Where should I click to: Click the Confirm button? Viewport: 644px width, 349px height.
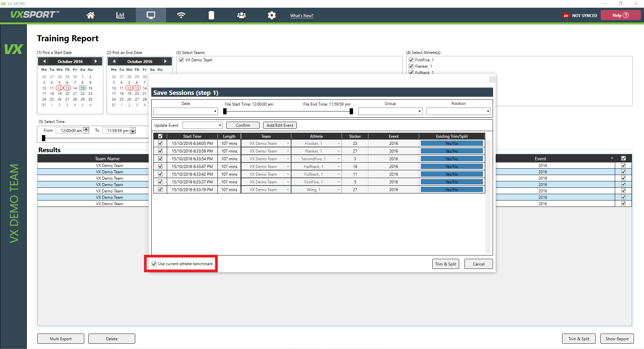tap(243, 125)
